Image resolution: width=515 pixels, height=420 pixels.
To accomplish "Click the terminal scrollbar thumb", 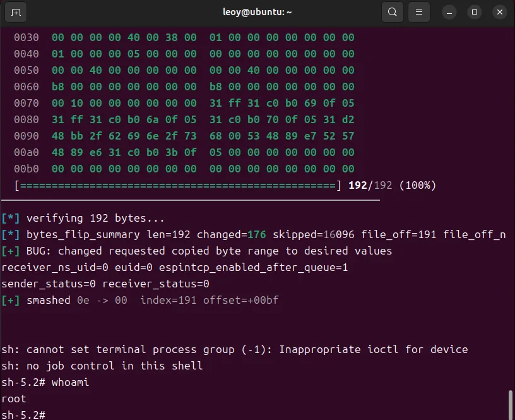I will (x=511, y=405).
